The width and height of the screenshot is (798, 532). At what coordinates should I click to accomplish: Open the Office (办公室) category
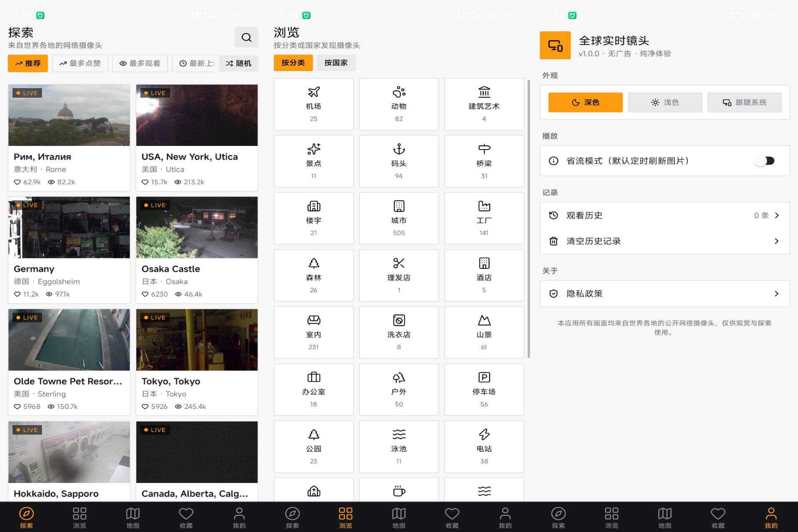[313, 389]
